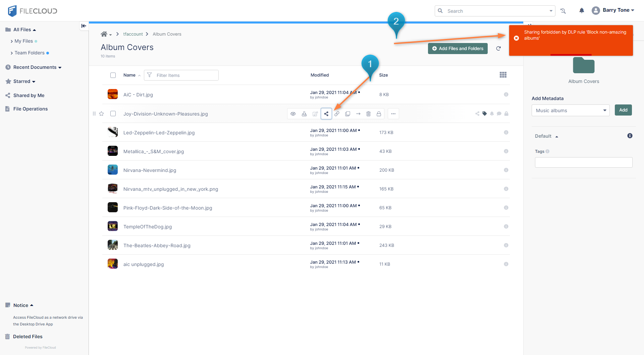Go to tfaccount breadcrumb link
The height and width of the screenshot is (355, 644).
pos(133,34)
